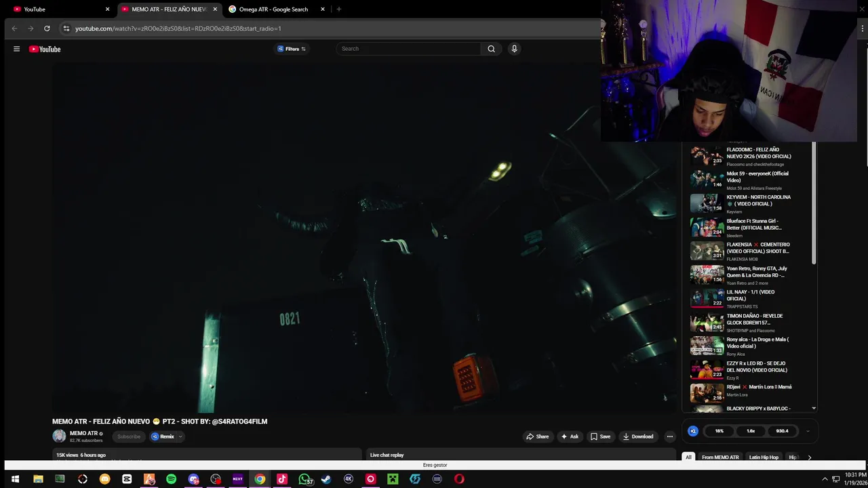The width and height of the screenshot is (868, 488).
Task: Open Opera browser from the taskbar
Action: pyautogui.click(x=459, y=479)
